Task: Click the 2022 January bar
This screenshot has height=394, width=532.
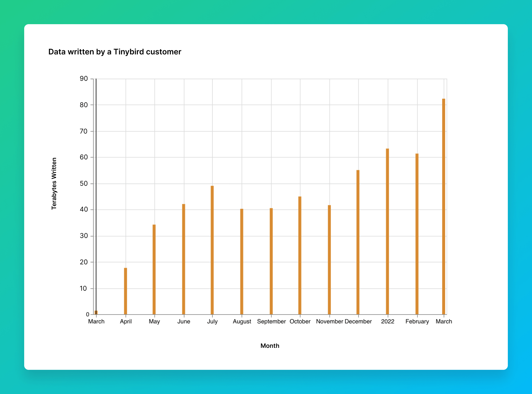Action: [x=387, y=231]
